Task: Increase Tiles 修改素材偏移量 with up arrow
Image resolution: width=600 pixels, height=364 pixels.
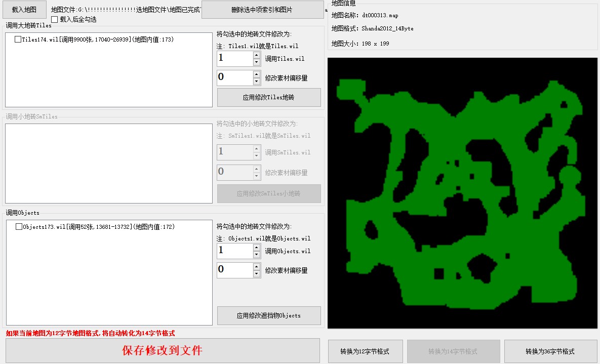Action: [x=257, y=74]
